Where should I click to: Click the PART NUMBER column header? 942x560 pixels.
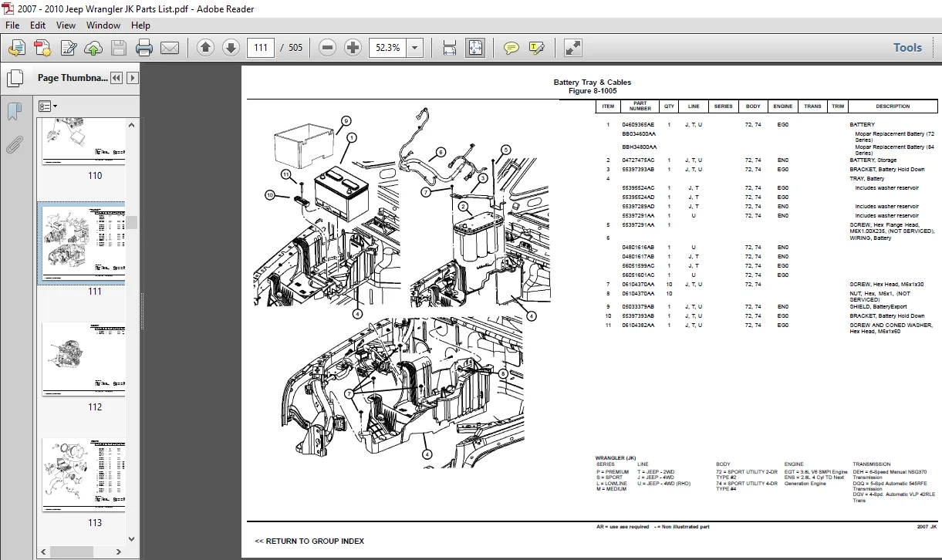(x=640, y=106)
